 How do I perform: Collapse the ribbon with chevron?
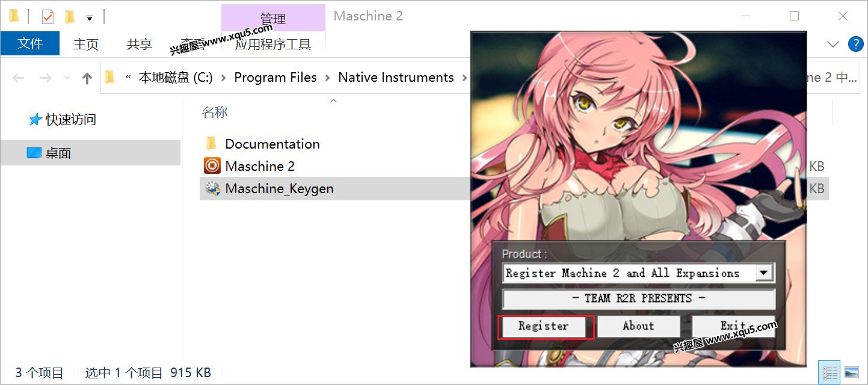(x=833, y=44)
